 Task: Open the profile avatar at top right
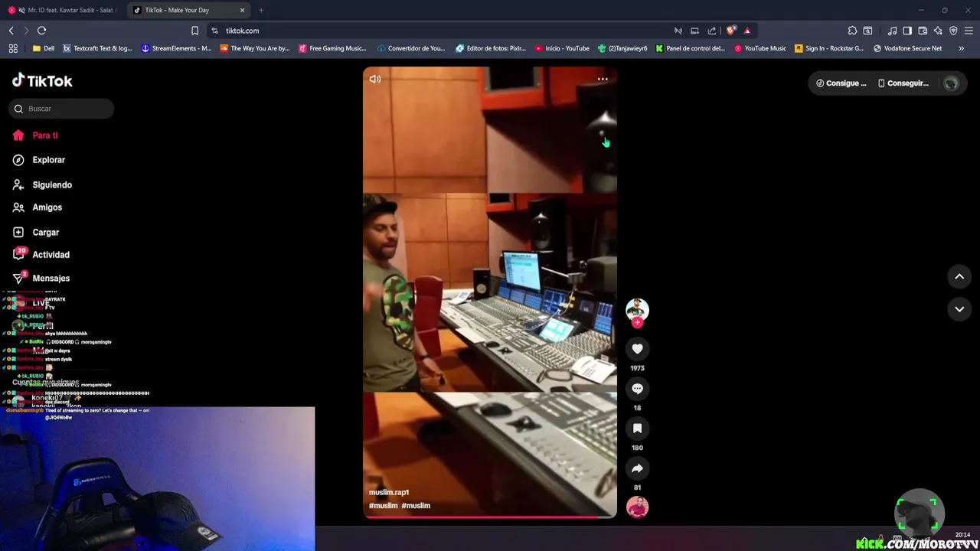click(951, 83)
